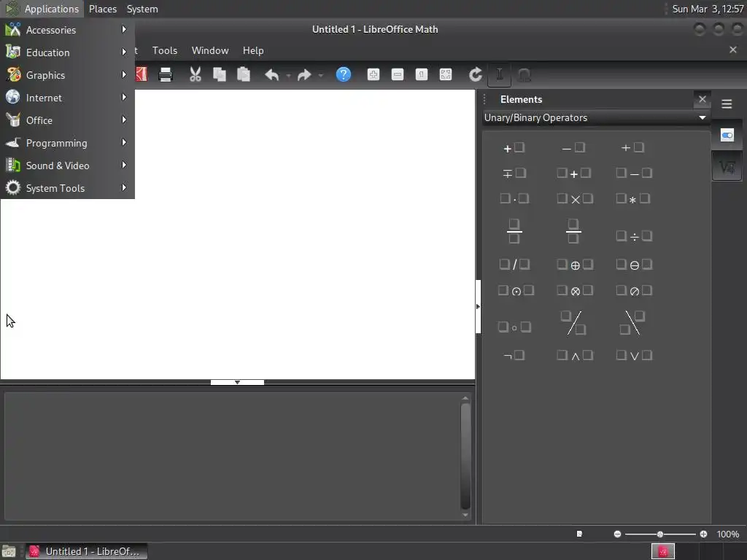Insert the a⊖b circled minus element
Viewport: 747px width, 560px height.
(634, 265)
